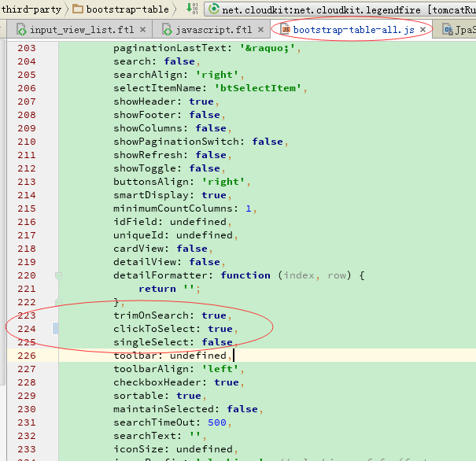
Task: Click on 'showPaginationSwitch' property
Action: 176,142
